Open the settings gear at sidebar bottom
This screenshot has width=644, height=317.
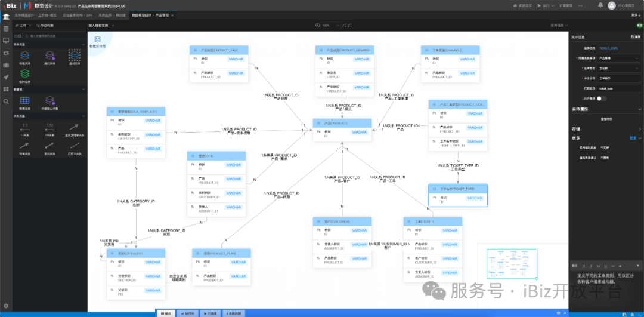tap(6, 306)
